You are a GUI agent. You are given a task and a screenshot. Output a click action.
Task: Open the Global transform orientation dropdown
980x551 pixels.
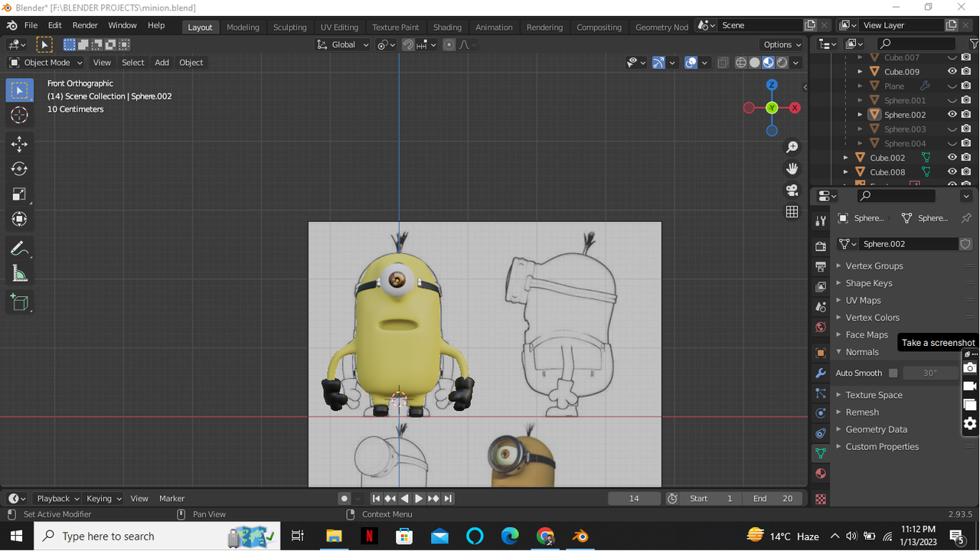point(343,44)
